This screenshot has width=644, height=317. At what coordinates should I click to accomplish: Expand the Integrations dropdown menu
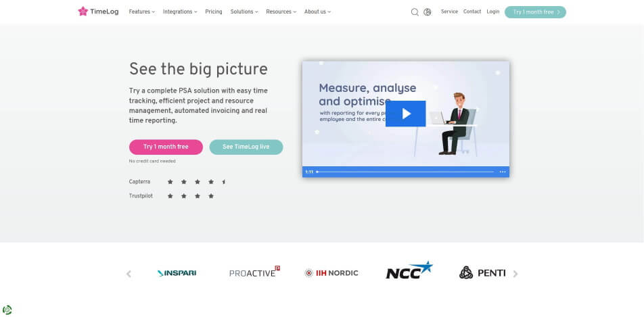click(x=180, y=12)
